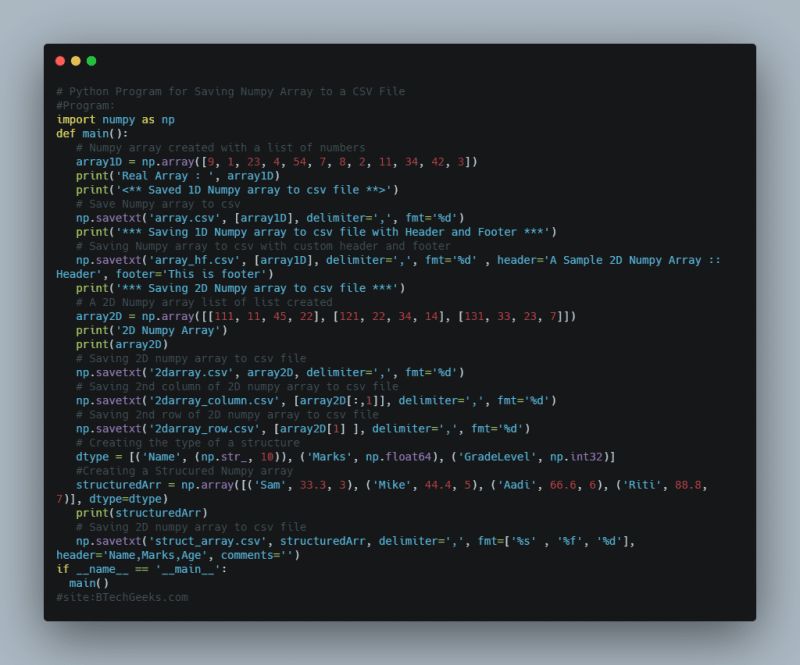
Task: Click the site:BTechGeeks.com comment
Action: (x=125, y=596)
